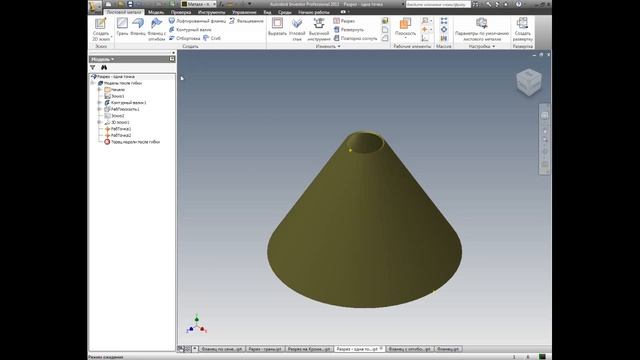Select the Грань face tool

tap(122, 27)
